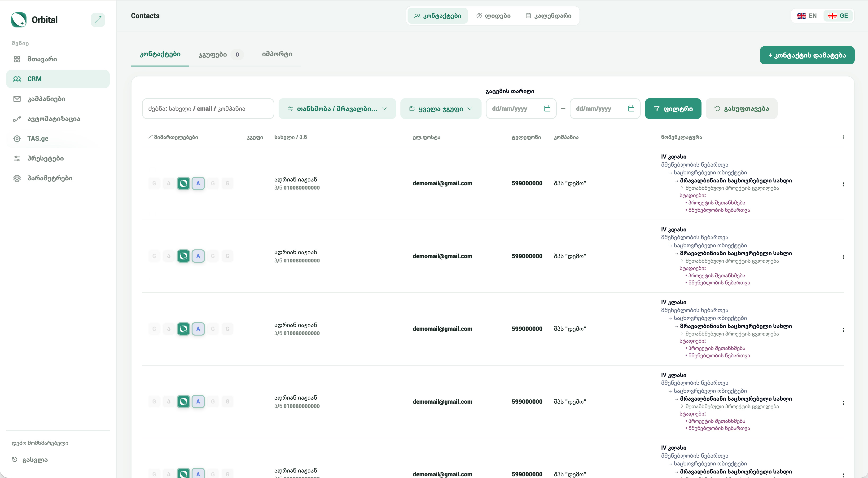
Task: Click the Contacts page title
Action: tap(145, 16)
